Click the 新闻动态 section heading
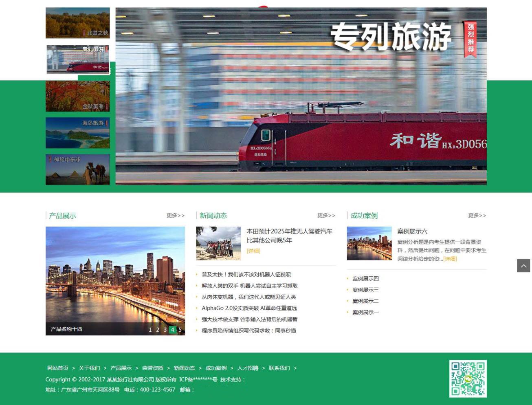Image resolution: width=532 pixels, height=405 pixels. pos(213,216)
